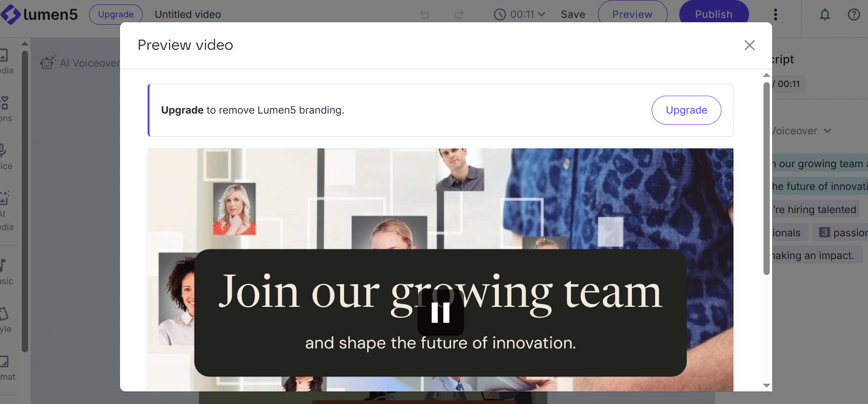
Task: Click Upgrade in the branding banner
Action: (686, 110)
